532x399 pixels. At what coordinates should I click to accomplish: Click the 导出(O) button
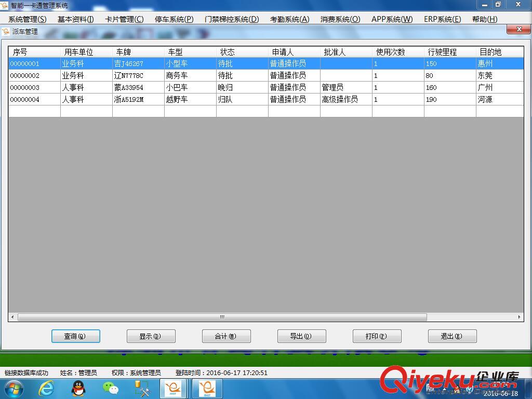tap(302, 336)
